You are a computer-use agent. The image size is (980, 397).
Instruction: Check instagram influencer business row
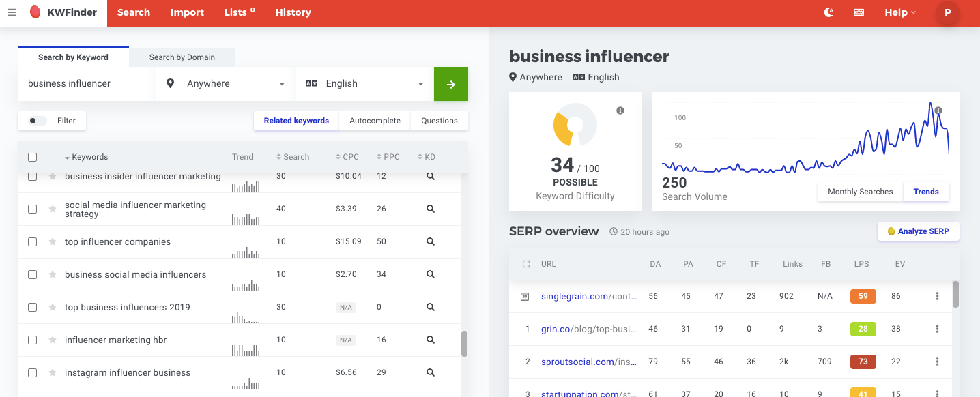tap(32, 373)
